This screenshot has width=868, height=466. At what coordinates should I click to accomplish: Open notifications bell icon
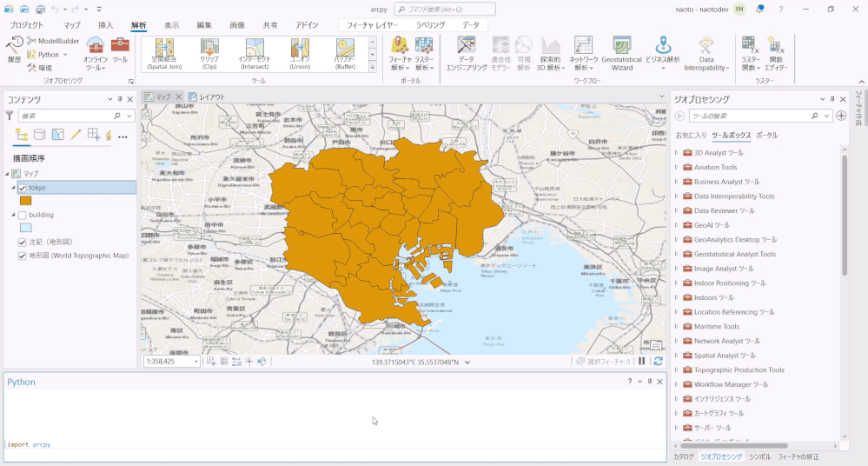[x=759, y=10]
